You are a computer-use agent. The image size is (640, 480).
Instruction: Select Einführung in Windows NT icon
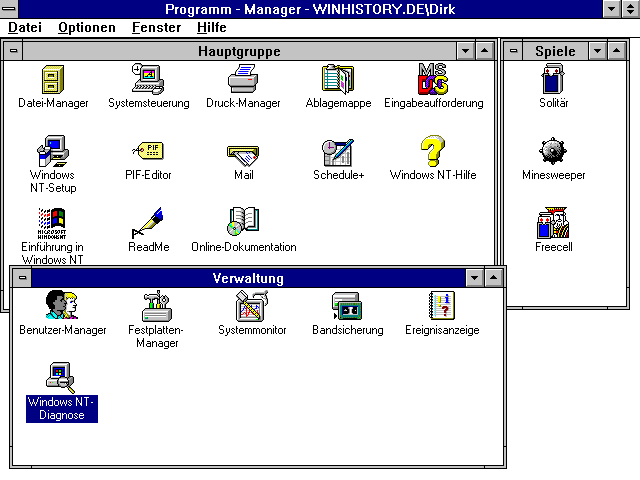[x=52, y=223]
